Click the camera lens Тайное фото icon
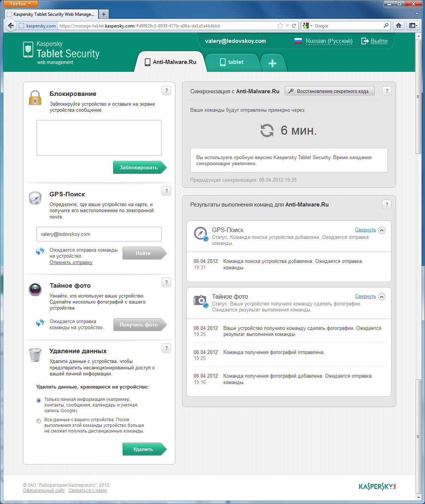The width and height of the screenshot is (425, 504). (x=35, y=289)
